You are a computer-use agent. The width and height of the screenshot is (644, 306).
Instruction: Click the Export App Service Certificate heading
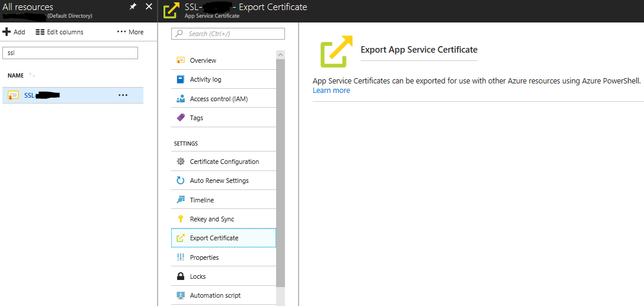point(419,50)
